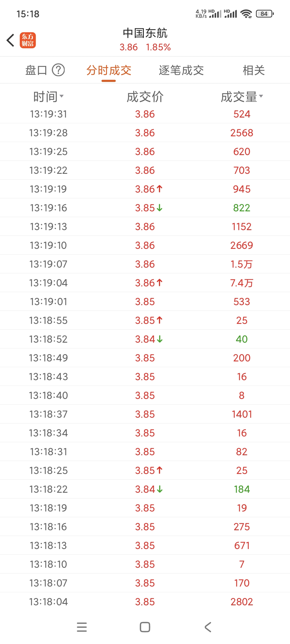
Task: Sort by 时间 column dropdown
Action: [48, 97]
